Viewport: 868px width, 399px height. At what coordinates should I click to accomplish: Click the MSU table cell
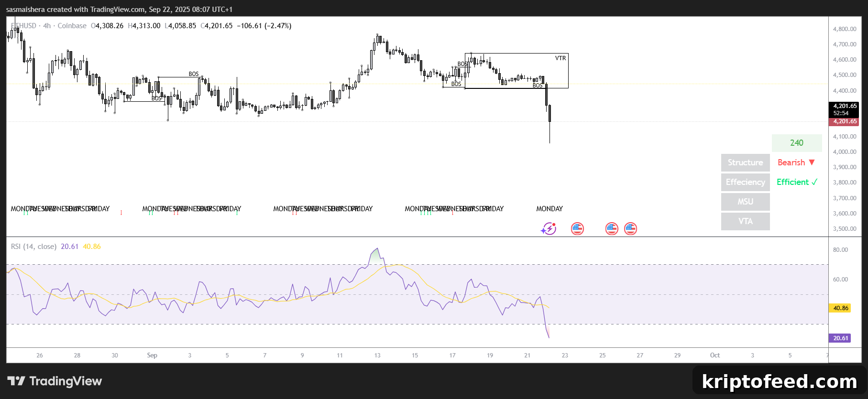pos(746,202)
